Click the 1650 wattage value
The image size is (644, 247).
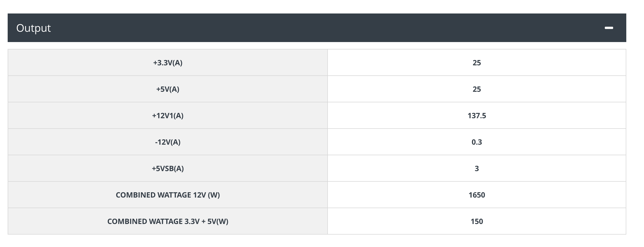pos(476,195)
